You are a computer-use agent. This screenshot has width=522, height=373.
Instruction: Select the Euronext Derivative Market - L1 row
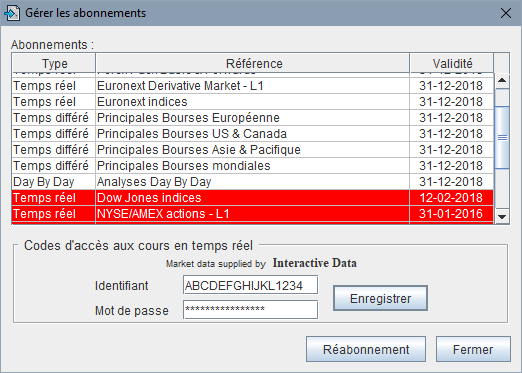coord(253,86)
